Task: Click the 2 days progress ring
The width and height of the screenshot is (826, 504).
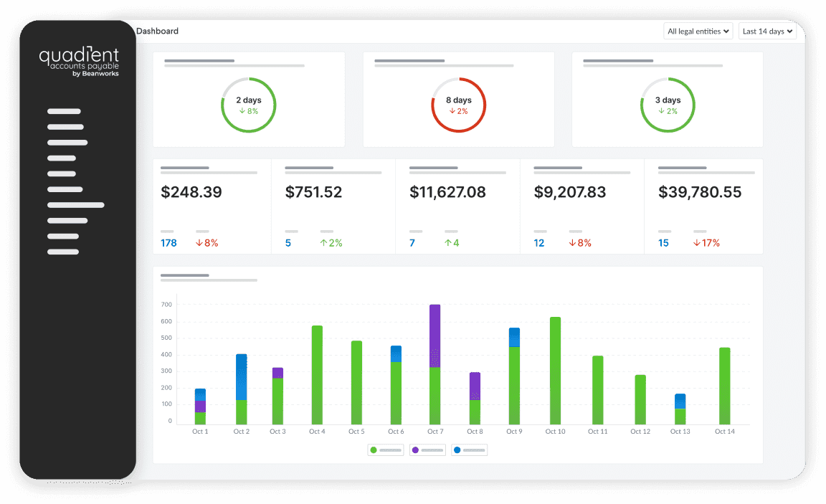Action: point(249,104)
